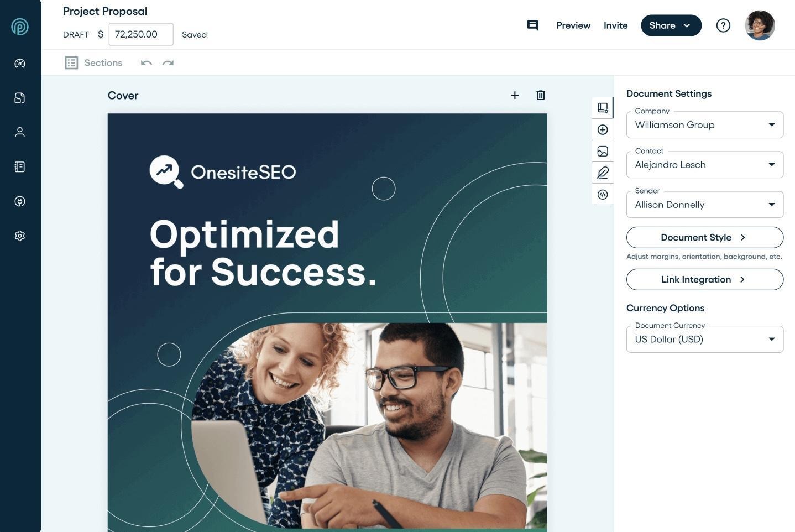Redo the last change

pos(168,63)
